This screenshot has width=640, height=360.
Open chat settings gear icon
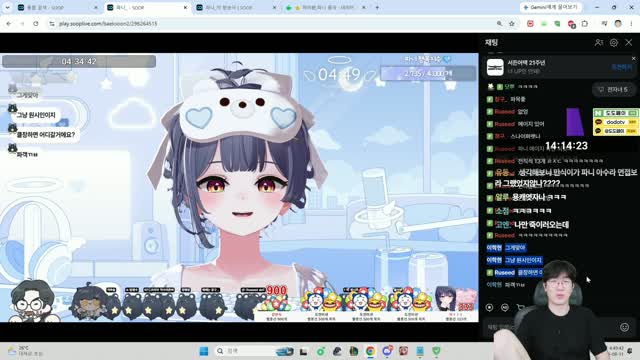[613, 42]
